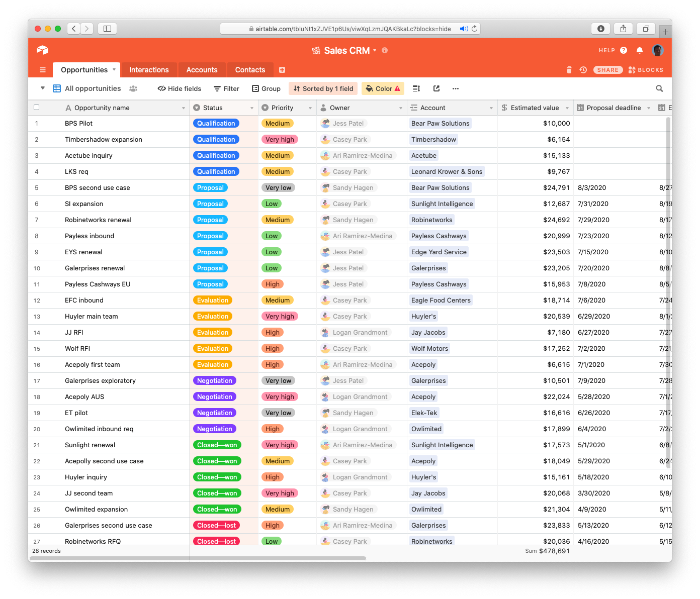This screenshot has height=599, width=700.
Task: Click the collaborators people icon beside the view name
Action: [x=133, y=88]
